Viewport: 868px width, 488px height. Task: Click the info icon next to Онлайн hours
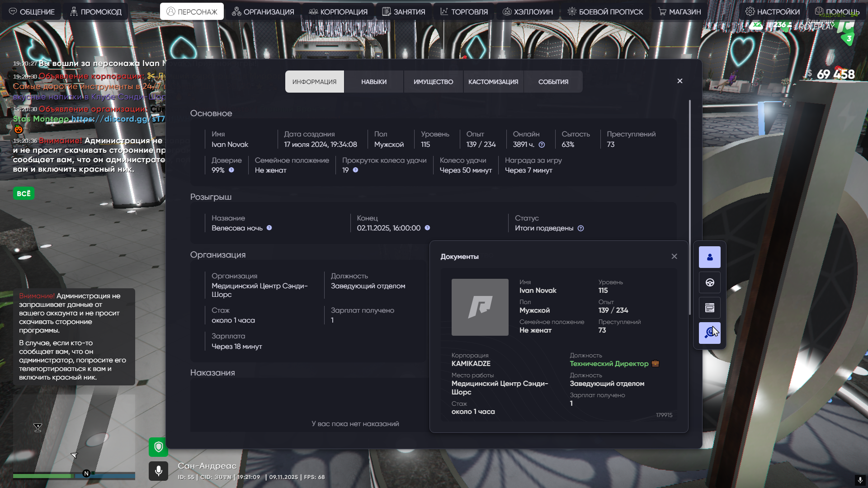[542, 145]
